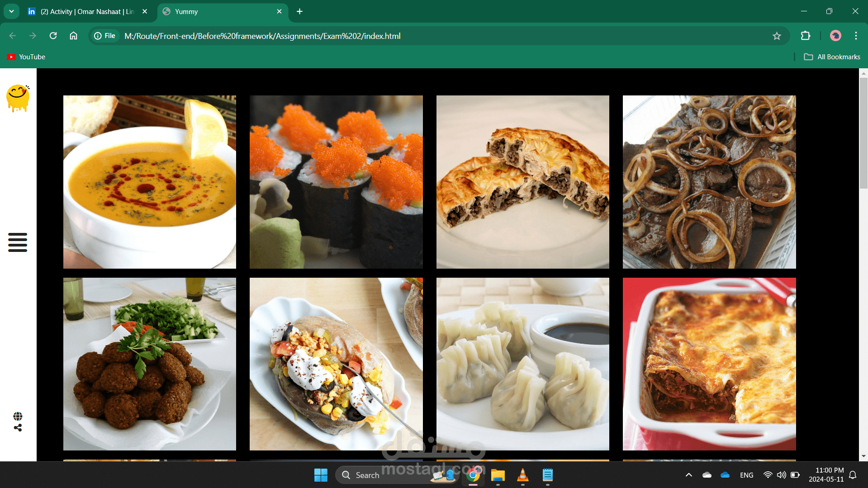
Task: Expand the tab search dropdown arrow
Action: tap(11, 11)
